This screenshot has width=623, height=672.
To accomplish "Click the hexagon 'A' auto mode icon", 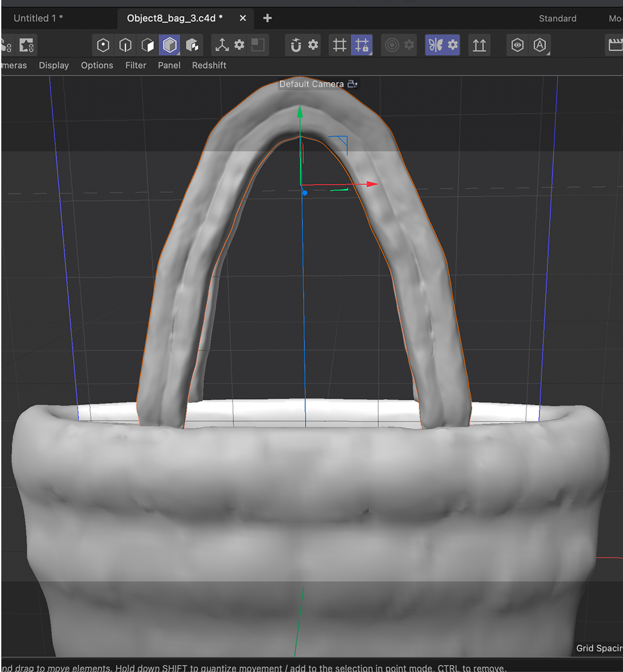I will 538,45.
